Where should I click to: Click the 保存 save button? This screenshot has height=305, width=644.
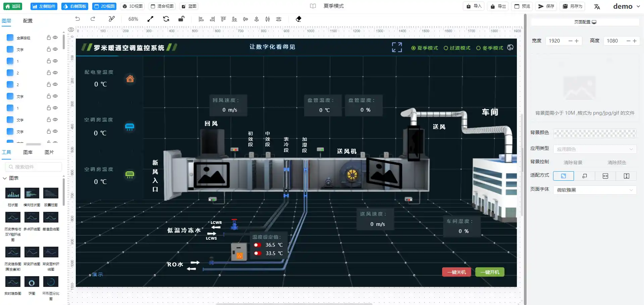[546, 6]
